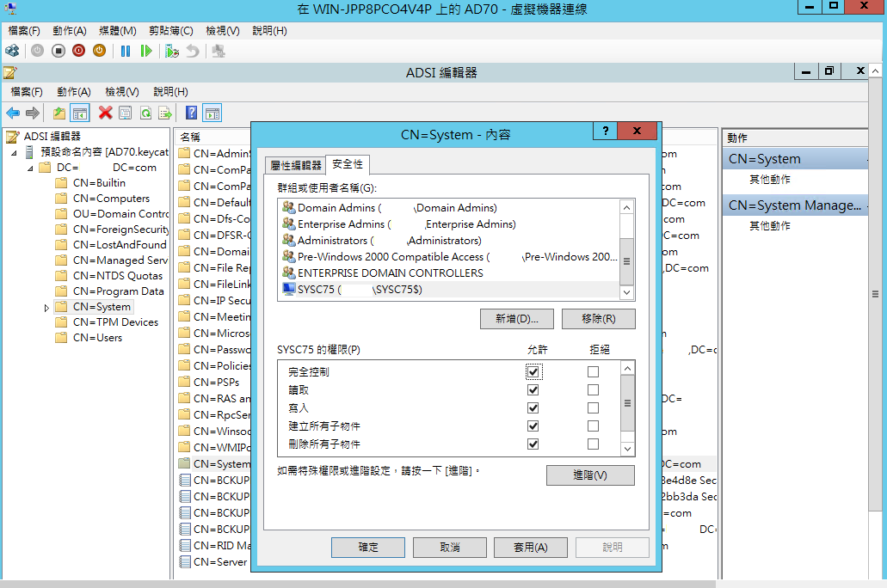Click the Ctrl+Alt+Del icon in VM toolbar
This screenshot has height=588, width=887.
12,51
